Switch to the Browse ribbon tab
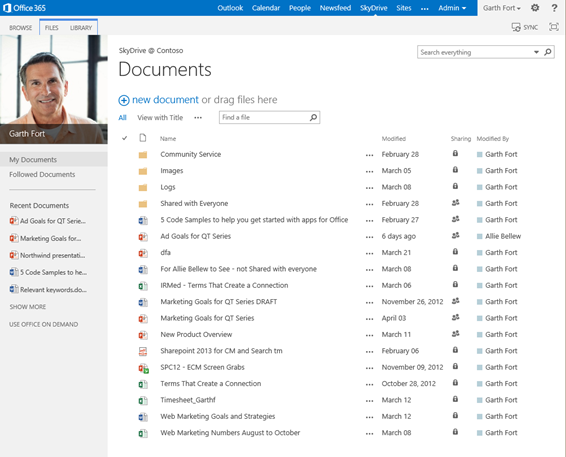Image resolution: width=566 pixels, height=457 pixels. (x=21, y=27)
